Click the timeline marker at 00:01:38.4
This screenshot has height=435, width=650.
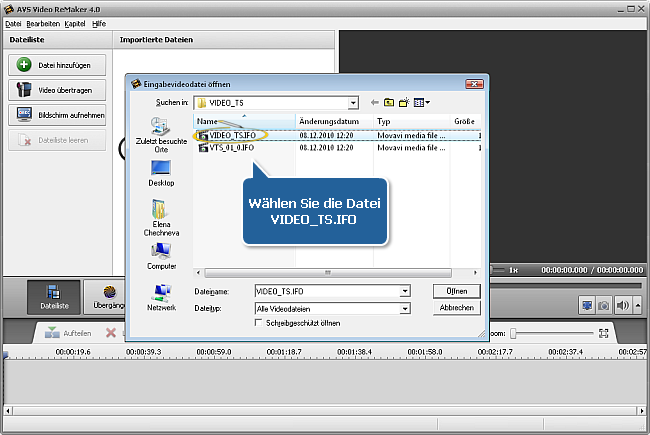point(354,352)
